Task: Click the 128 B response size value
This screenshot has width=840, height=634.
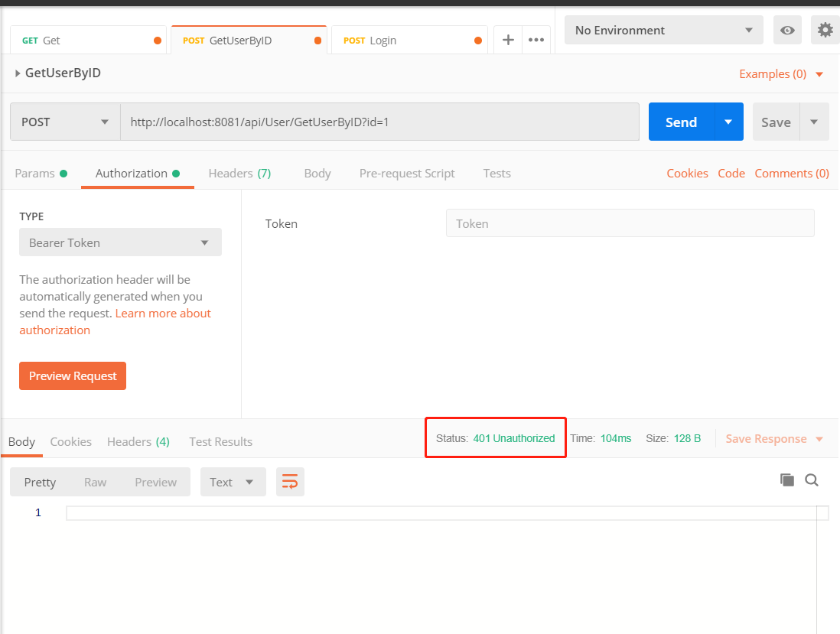Action: [x=687, y=438]
